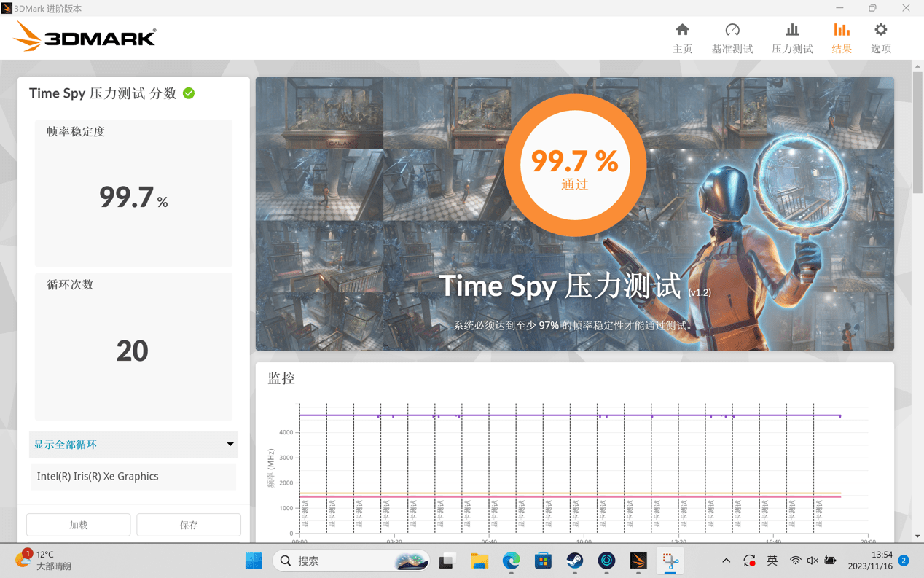Viewport: 924px width, 578px height.
Task: Restore down the 3DMark window
Action: [x=872, y=8]
